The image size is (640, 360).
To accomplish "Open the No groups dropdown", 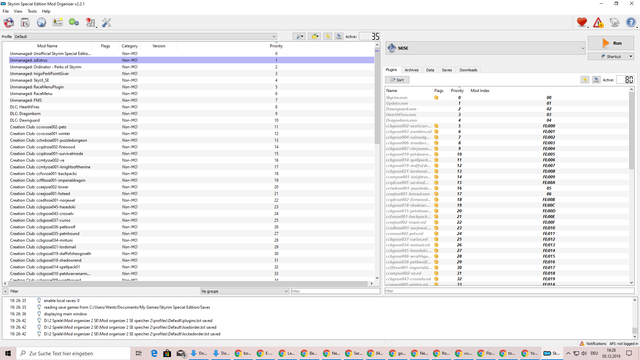I will point(244,291).
